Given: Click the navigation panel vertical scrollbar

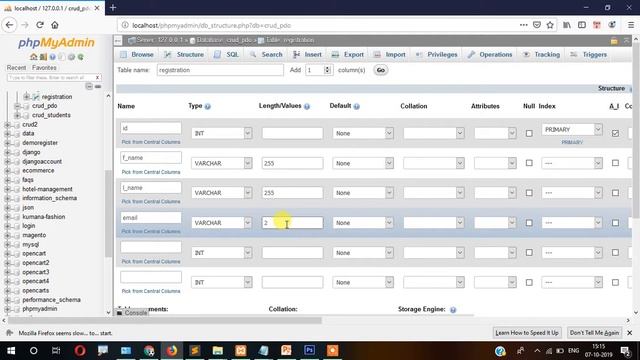Looking at the screenshot, I should click(x=108, y=214).
